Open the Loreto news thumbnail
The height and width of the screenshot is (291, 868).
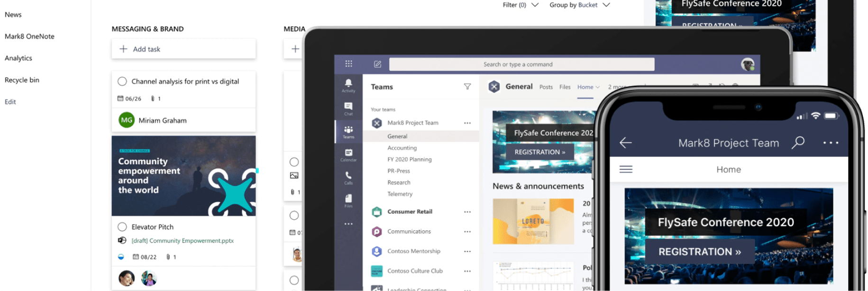click(533, 221)
